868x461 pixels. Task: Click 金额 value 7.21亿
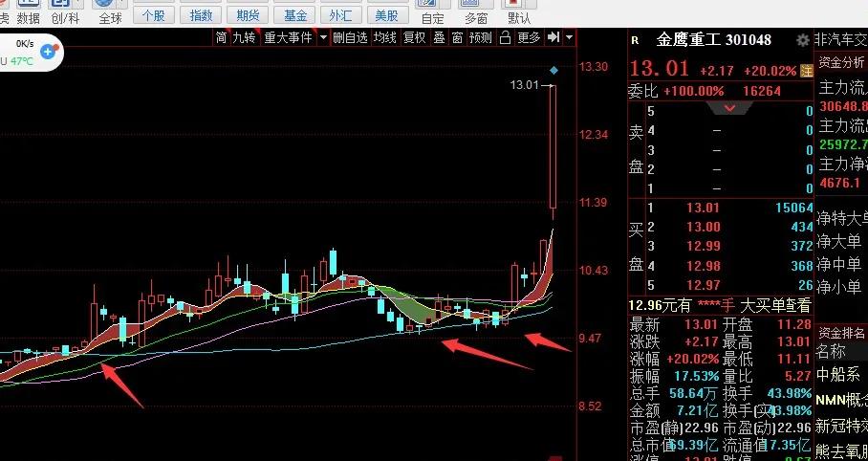tap(697, 410)
